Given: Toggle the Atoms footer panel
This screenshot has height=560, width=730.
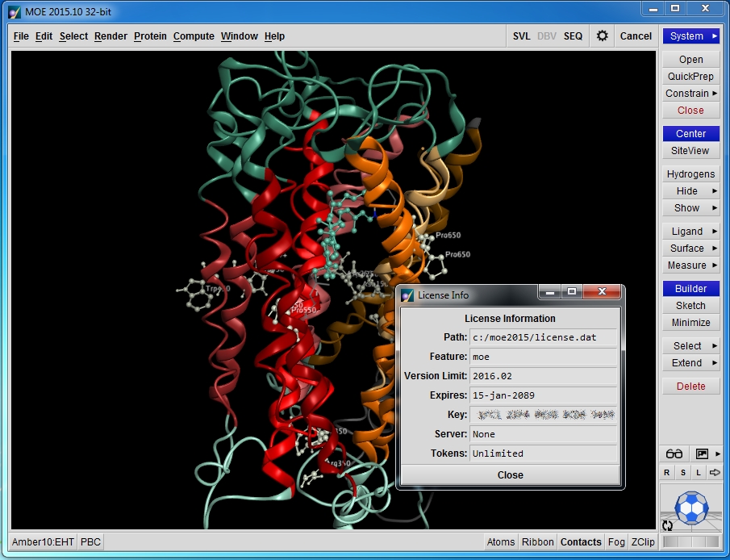Looking at the screenshot, I should (500, 541).
